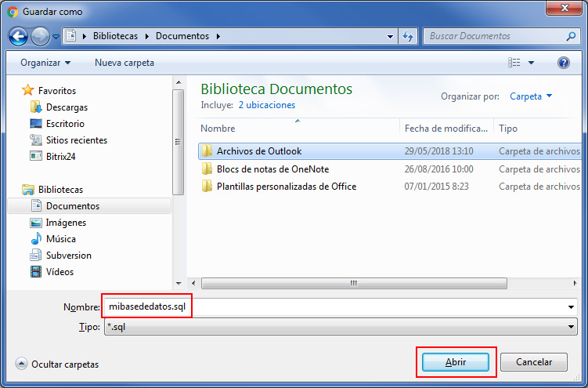Image resolution: width=588 pixels, height=388 pixels.
Task: Expand arrow after Bibliotecas in path
Action: coord(146,36)
